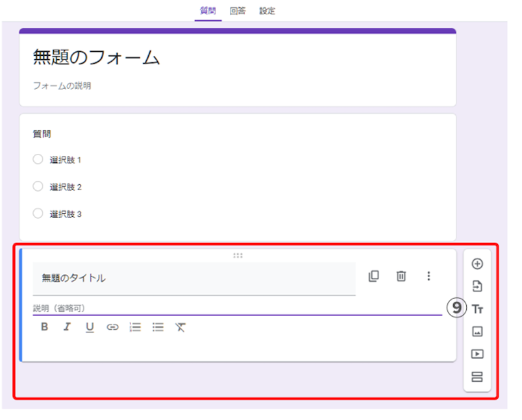522x420 pixels.
Task: Select the 選択肢 1 radio button
Action: 38,159
